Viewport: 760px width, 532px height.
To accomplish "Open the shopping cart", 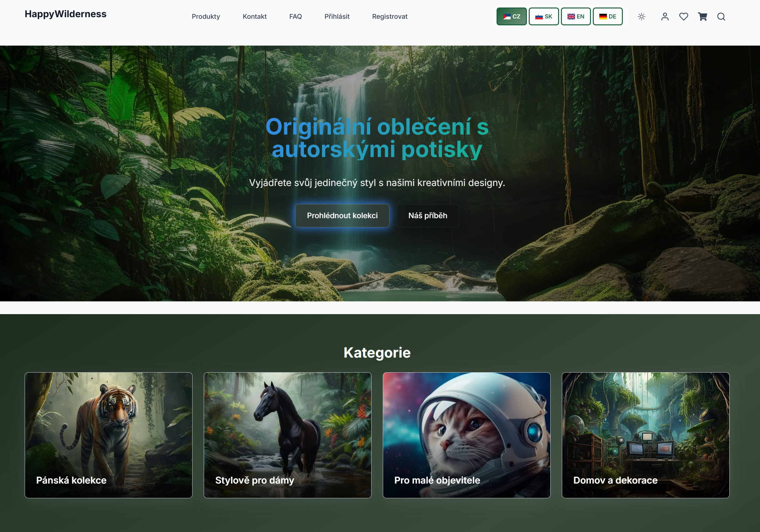I will coord(702,16).
